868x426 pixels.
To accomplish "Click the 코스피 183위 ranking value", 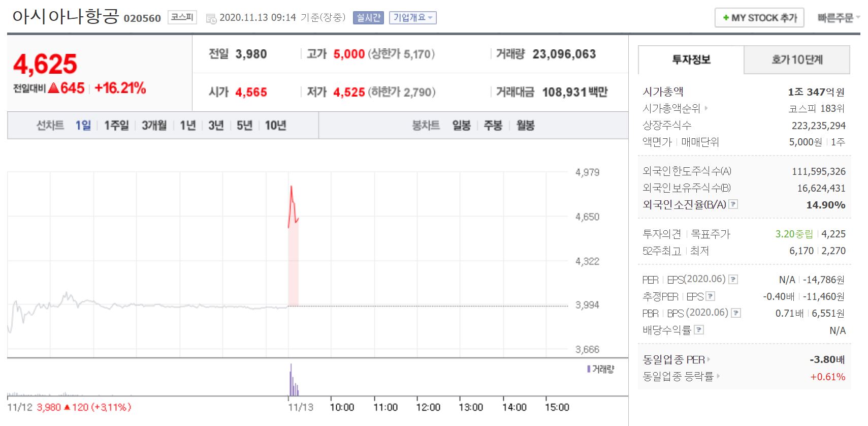I will (x=817, y=108).
